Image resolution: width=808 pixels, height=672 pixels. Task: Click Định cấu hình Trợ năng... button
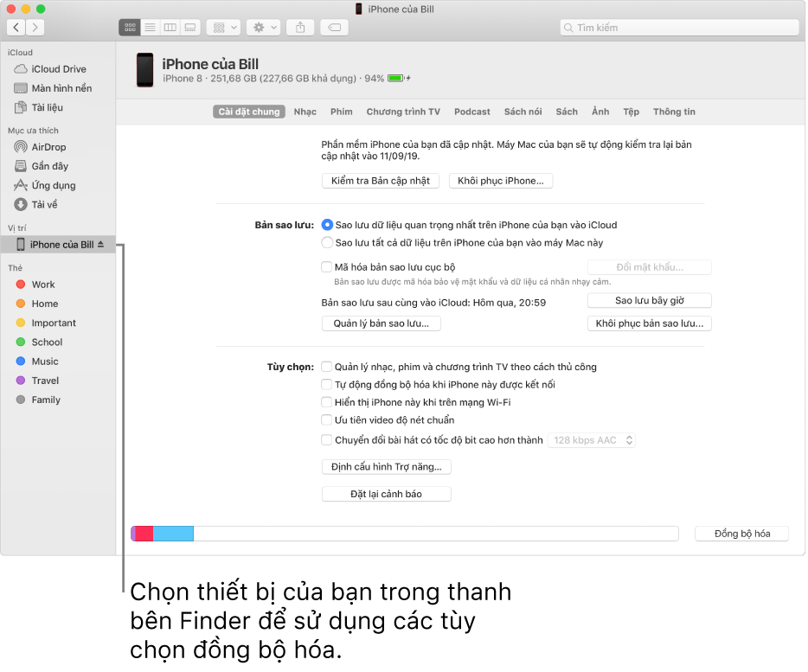387,467
